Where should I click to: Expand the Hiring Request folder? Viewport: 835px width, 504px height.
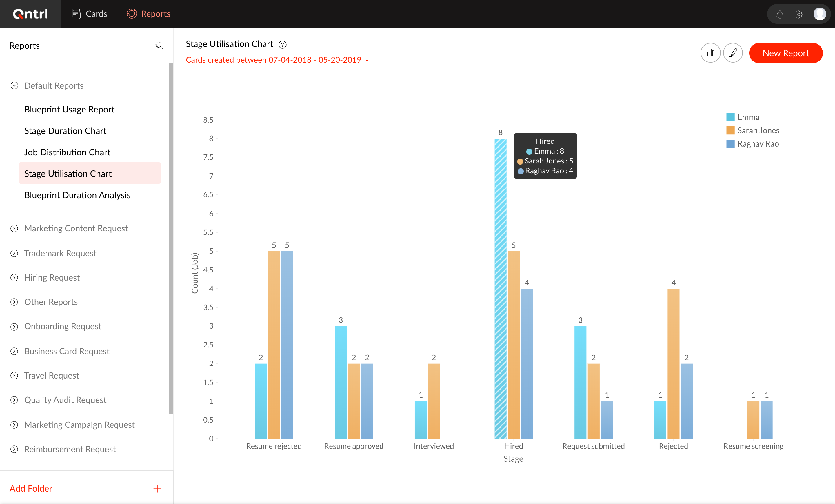[14, 277]
